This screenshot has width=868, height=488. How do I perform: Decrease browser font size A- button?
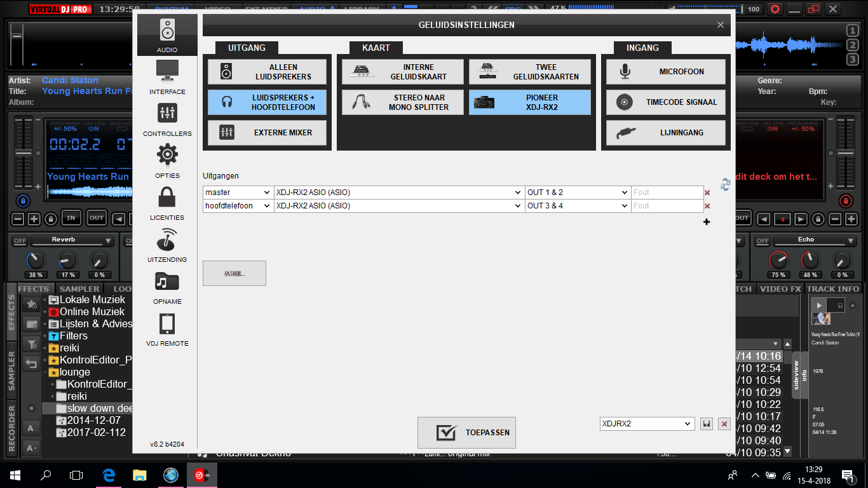(x=31, y=428)
